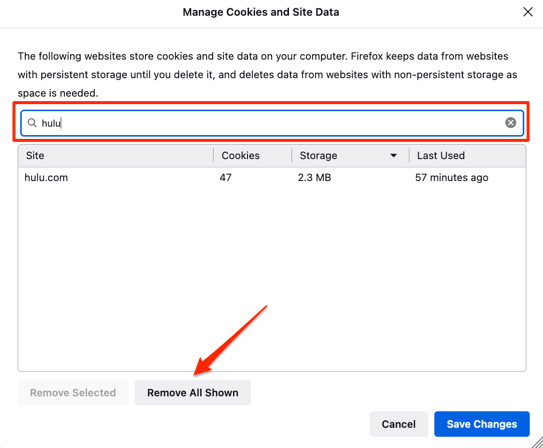The height and width of the screenshot is (448, 543).
Task: Close the Manage Cookies and Site Data dialog
Action: [528, 12]
